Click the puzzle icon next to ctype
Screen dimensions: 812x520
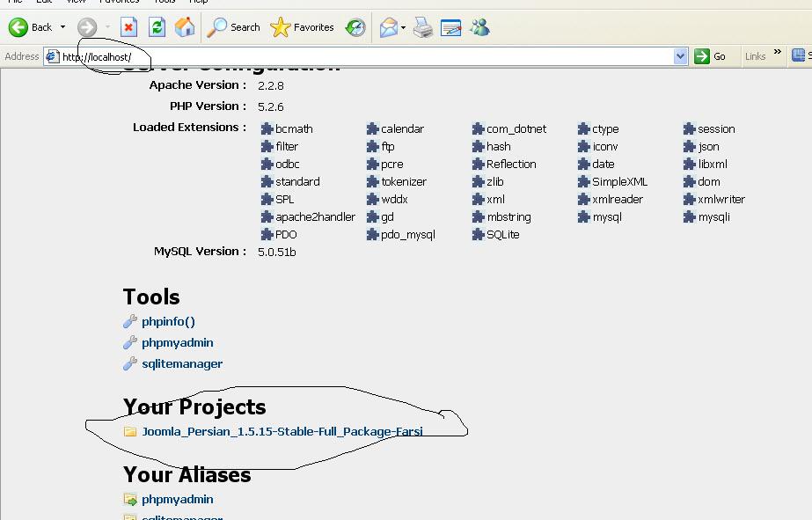coord(583,128)
